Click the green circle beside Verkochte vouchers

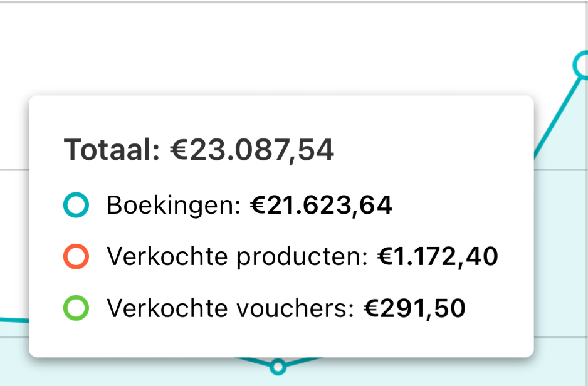pos(76,308)
